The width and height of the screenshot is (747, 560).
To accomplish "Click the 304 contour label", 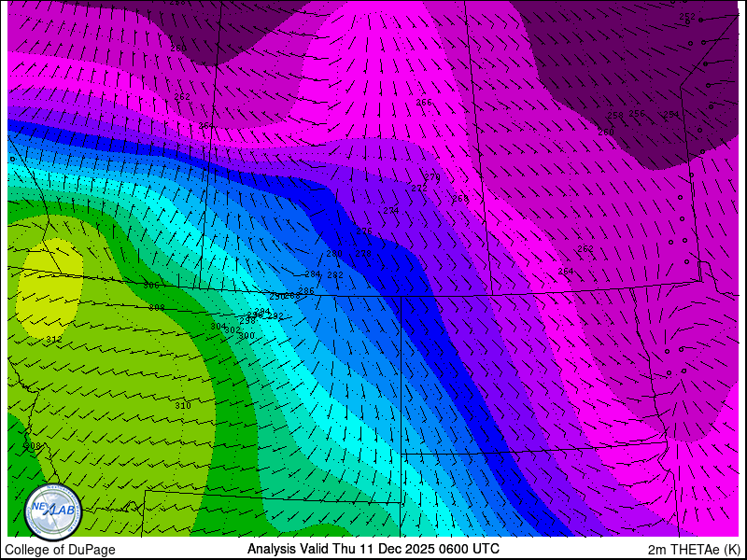I will pos(218,326).
